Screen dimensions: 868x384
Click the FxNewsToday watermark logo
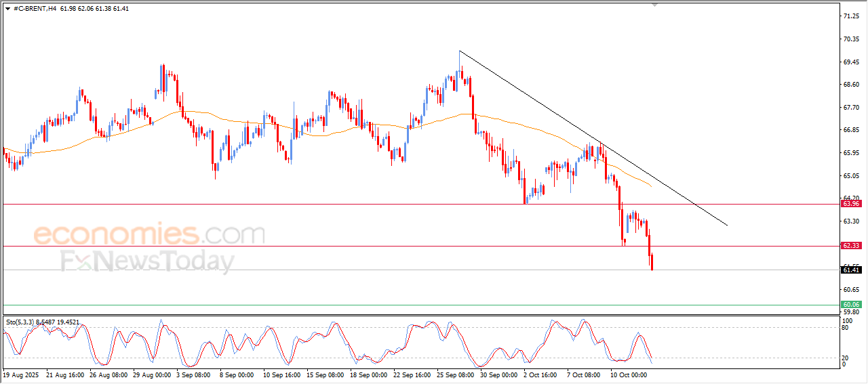click(148, 261)
